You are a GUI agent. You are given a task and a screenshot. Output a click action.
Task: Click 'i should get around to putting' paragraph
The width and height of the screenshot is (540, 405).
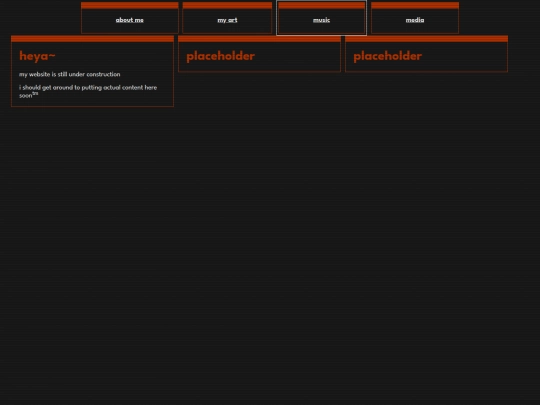click(x=88, y=91)
